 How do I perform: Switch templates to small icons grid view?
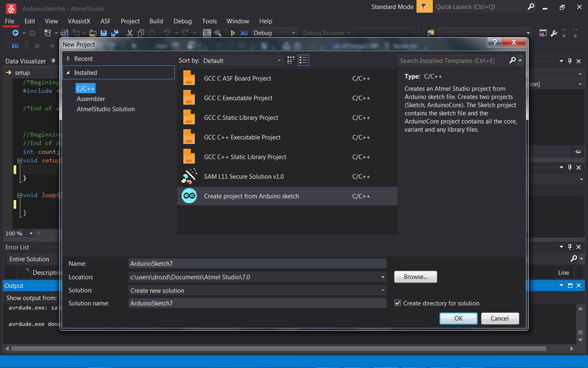[291, 61]
